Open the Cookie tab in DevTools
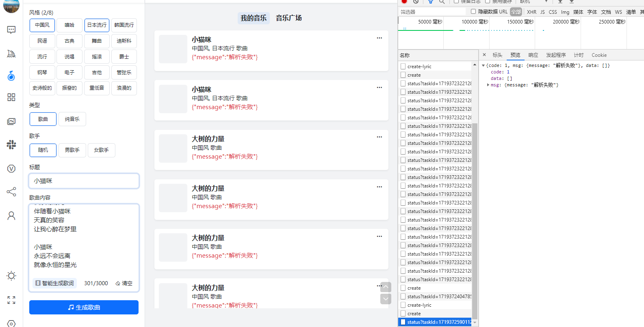Viewport: 644px width, 327px height. [599, 55]
